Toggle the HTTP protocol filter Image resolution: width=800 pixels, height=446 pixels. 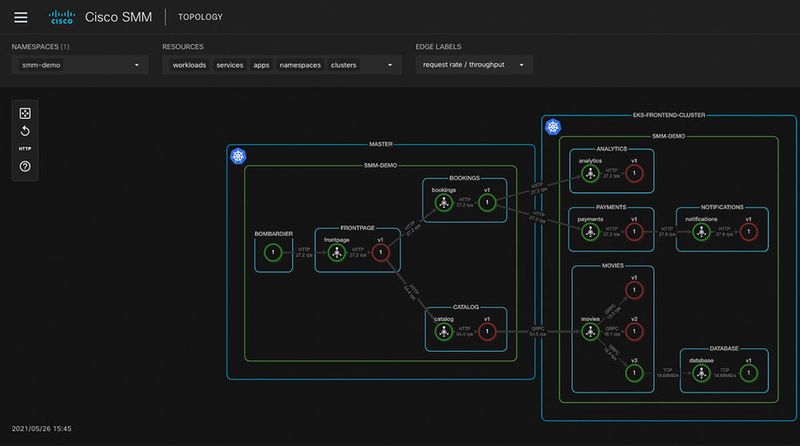click(x=25, y=149)
